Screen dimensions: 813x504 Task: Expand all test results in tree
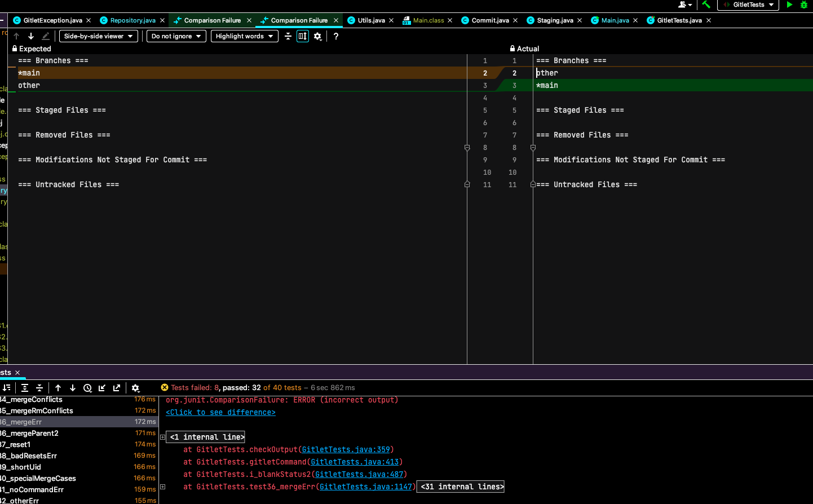coord(25,388)
